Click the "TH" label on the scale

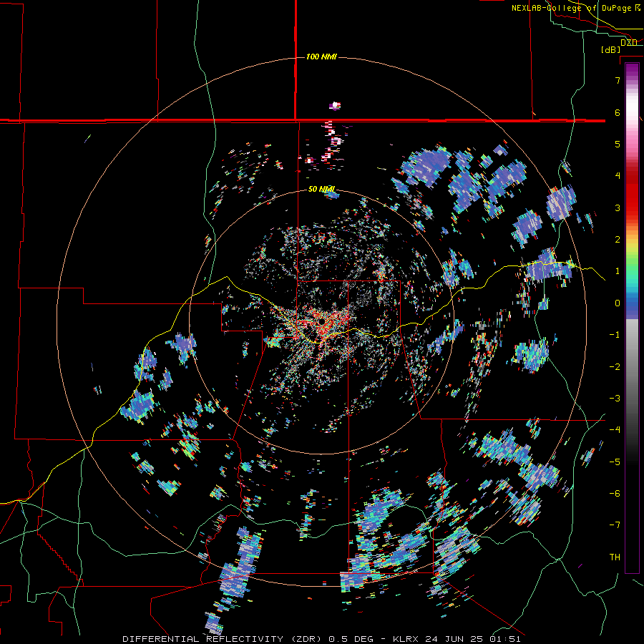615,557
